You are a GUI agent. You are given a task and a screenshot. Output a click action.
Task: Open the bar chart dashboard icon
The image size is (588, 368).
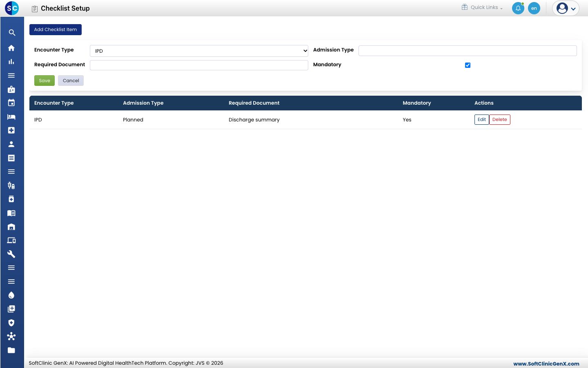(x=11, y=62)
